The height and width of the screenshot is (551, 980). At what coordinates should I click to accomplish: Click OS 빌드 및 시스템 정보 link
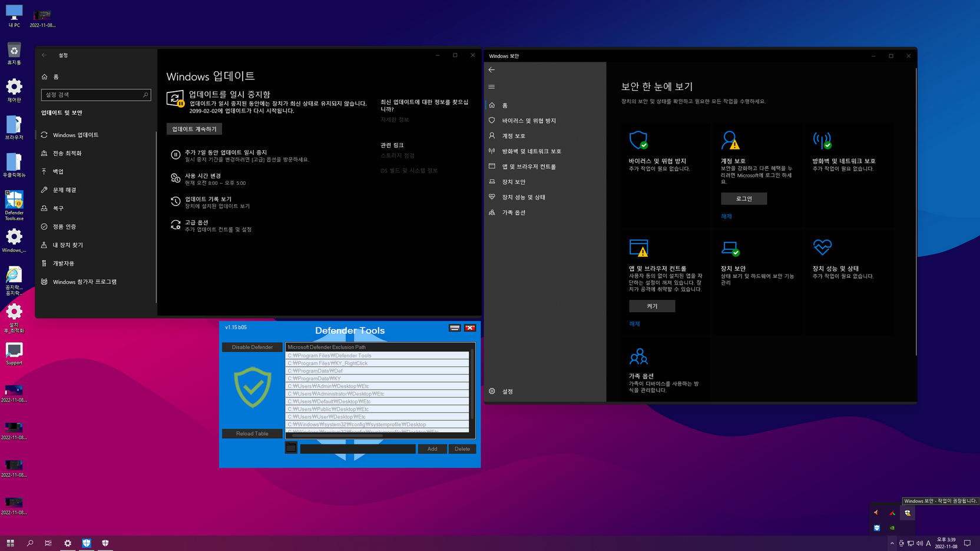coord(409,170)
